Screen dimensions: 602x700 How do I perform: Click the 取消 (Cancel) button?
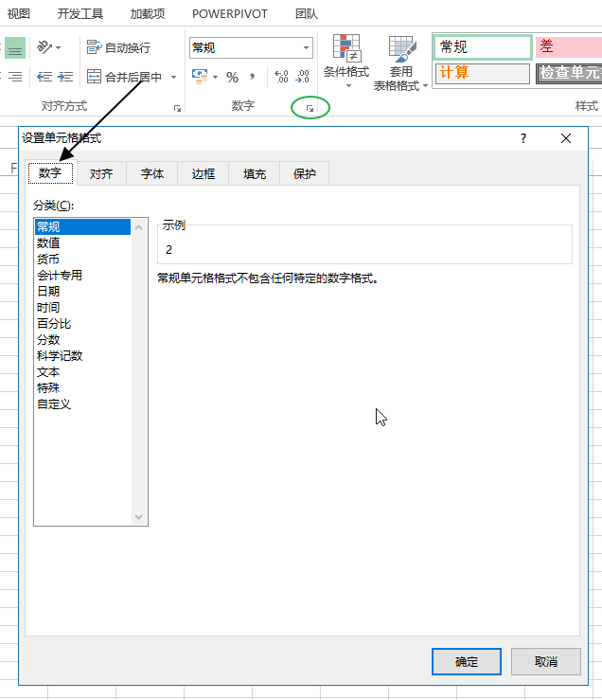tap(545, 661)
